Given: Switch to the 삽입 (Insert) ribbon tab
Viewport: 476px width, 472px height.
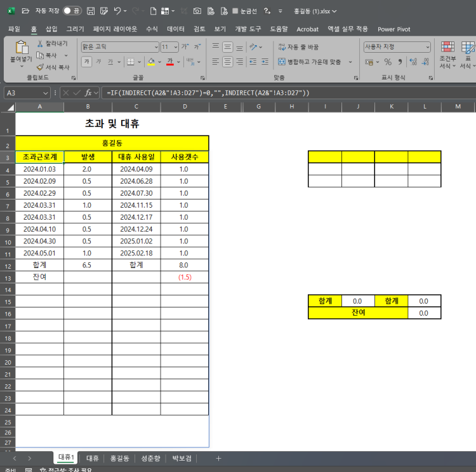Looking at the screenshot, I should click(x=51, y=29).
